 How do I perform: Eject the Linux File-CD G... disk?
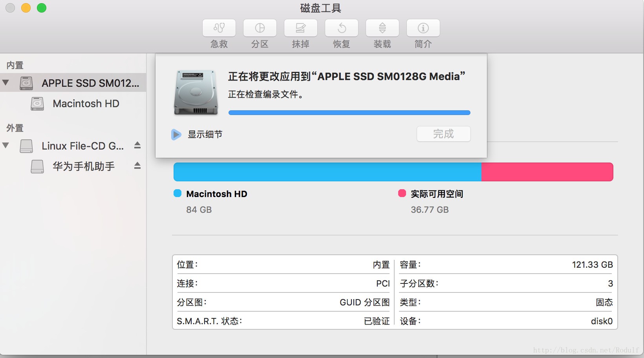(x=137, y=145)
